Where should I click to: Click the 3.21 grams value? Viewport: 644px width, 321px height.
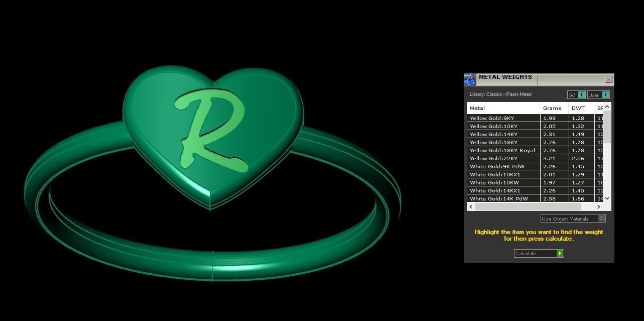(549, 158)
